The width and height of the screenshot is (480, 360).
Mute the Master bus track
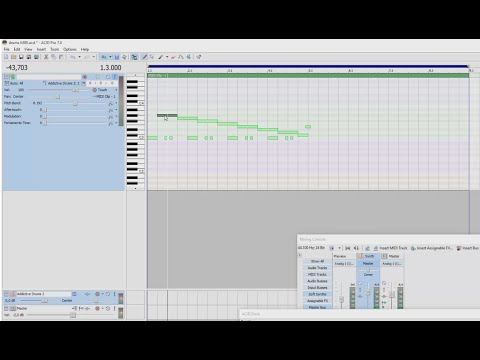coord(108,308)
